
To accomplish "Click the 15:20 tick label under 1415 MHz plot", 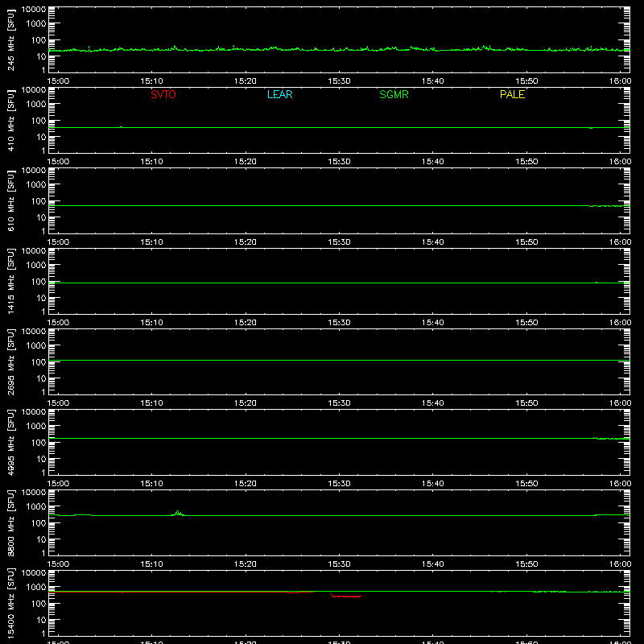I will tap(246, 323).
